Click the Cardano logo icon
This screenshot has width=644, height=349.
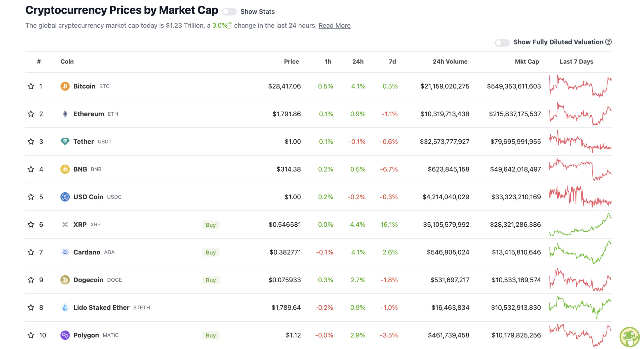pos(65,252)
